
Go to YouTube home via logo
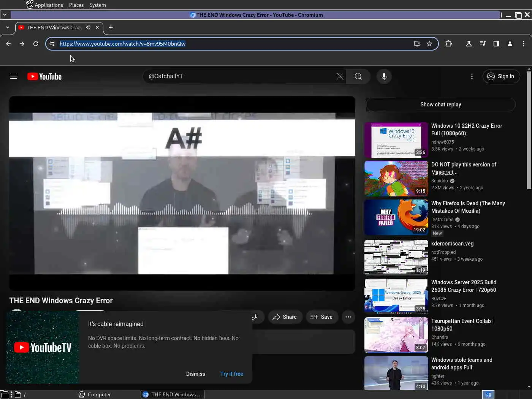point(44,76)
